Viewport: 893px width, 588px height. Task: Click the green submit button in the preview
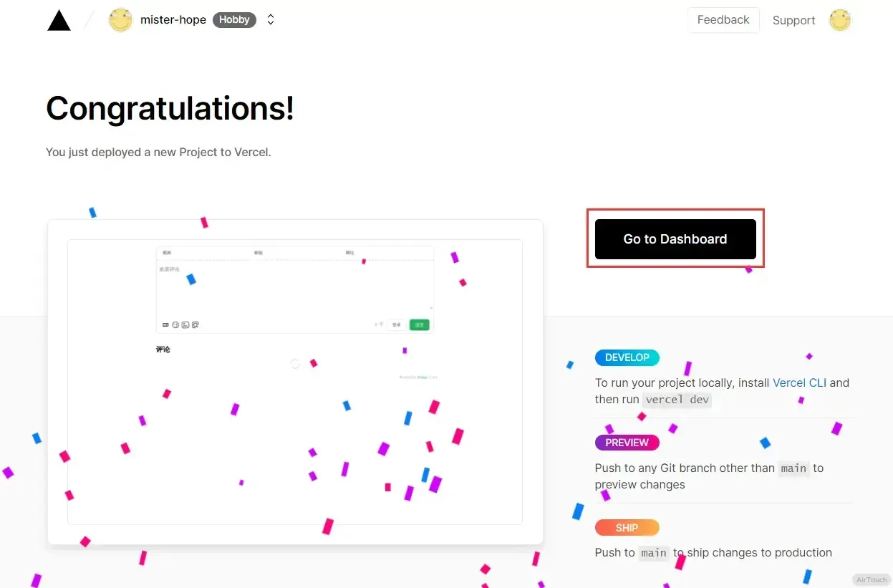tap(420, 324)
